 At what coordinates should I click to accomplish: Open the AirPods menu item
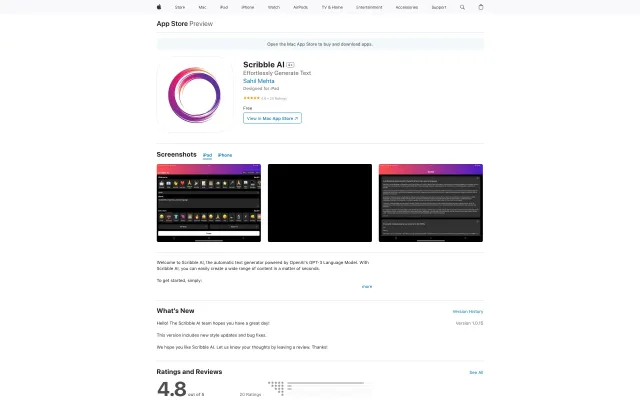pos(301,6)
